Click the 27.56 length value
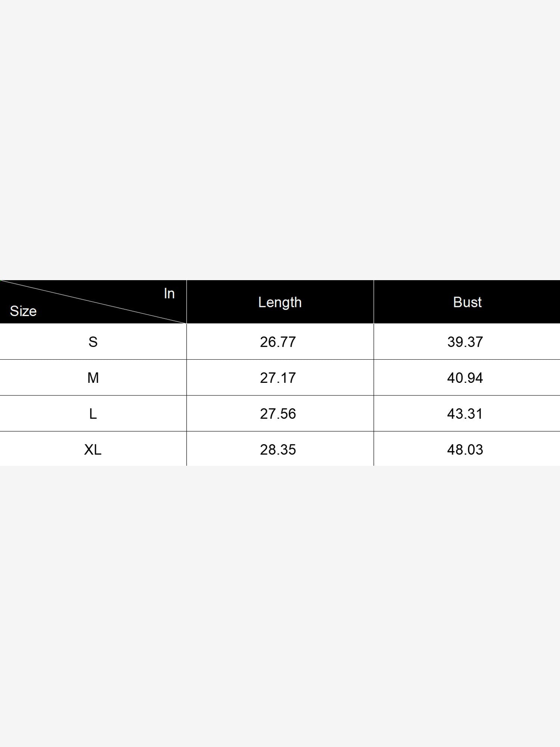The width and height of the screenshot is (560, 747). pos(278,413)
